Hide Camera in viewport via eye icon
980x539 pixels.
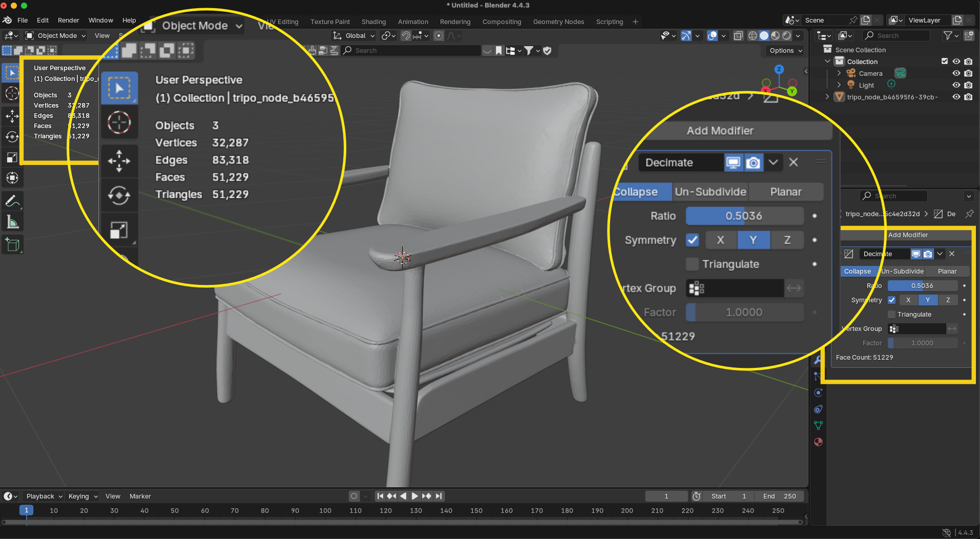coord(956,73)
